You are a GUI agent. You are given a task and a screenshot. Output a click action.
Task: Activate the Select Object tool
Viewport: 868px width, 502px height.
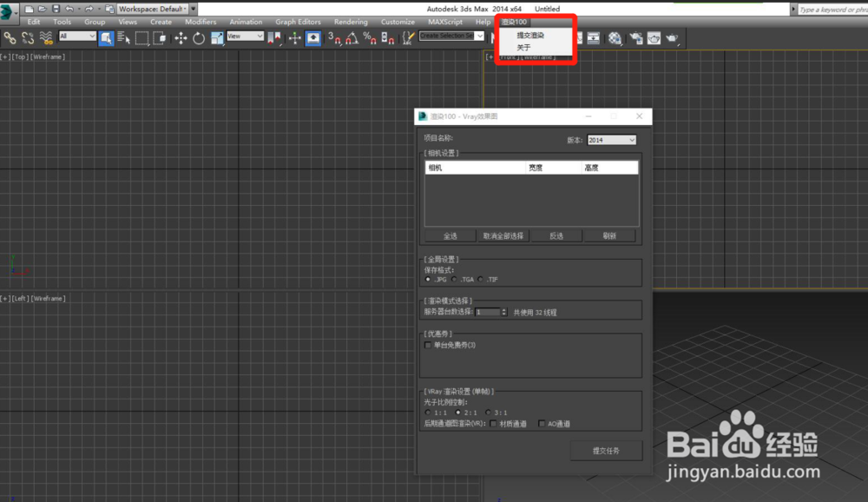106,37
